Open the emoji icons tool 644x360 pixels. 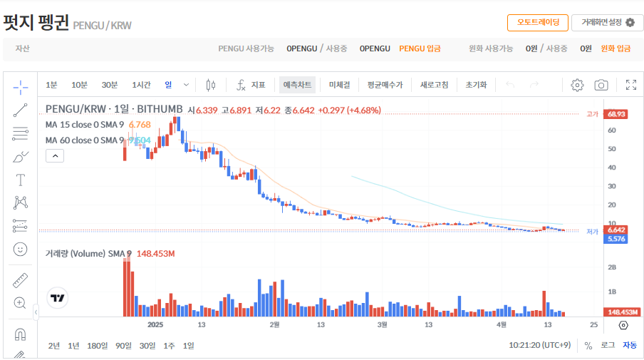pos(20,249)
